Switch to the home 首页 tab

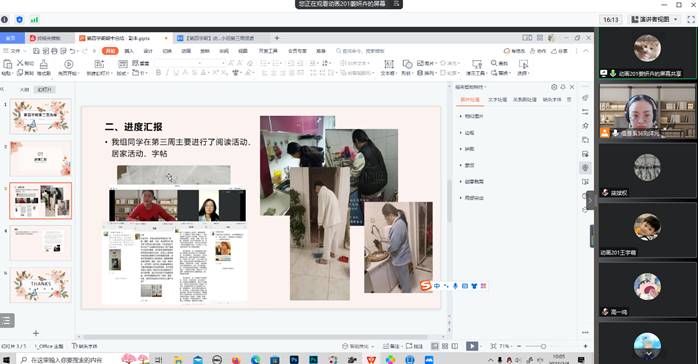point(11,38)
